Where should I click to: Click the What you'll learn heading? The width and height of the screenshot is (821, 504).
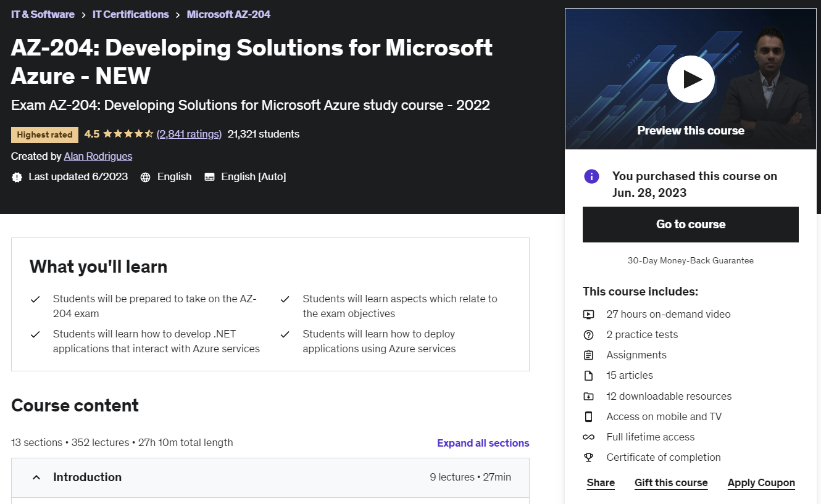99,266
